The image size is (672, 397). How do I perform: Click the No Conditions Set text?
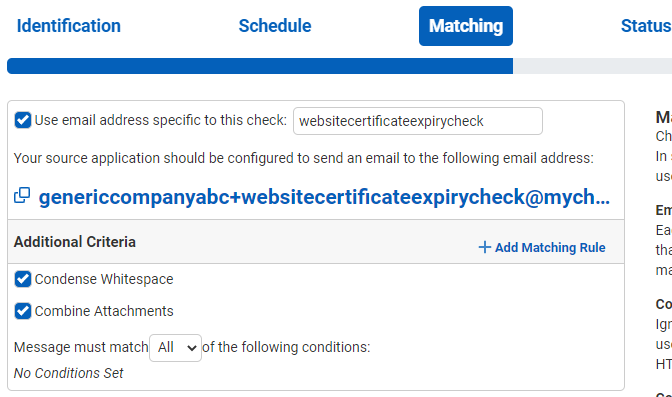[69, 373]
